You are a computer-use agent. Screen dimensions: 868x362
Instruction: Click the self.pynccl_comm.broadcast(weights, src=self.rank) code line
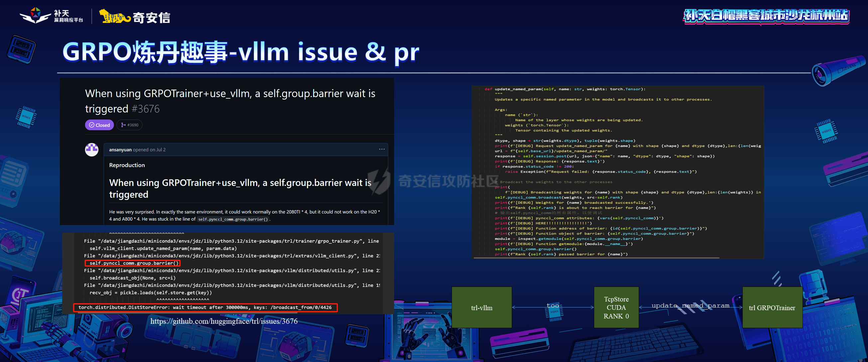[558, 197]
